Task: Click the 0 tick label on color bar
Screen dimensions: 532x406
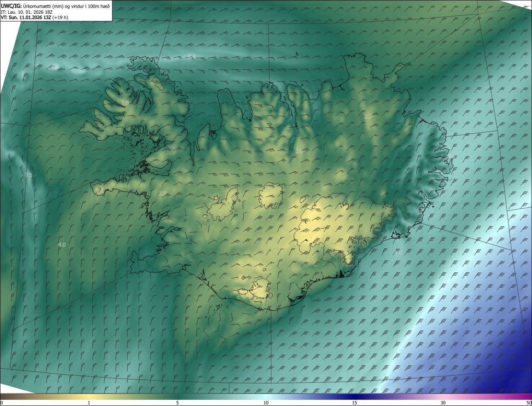Action: coord(2,403)
